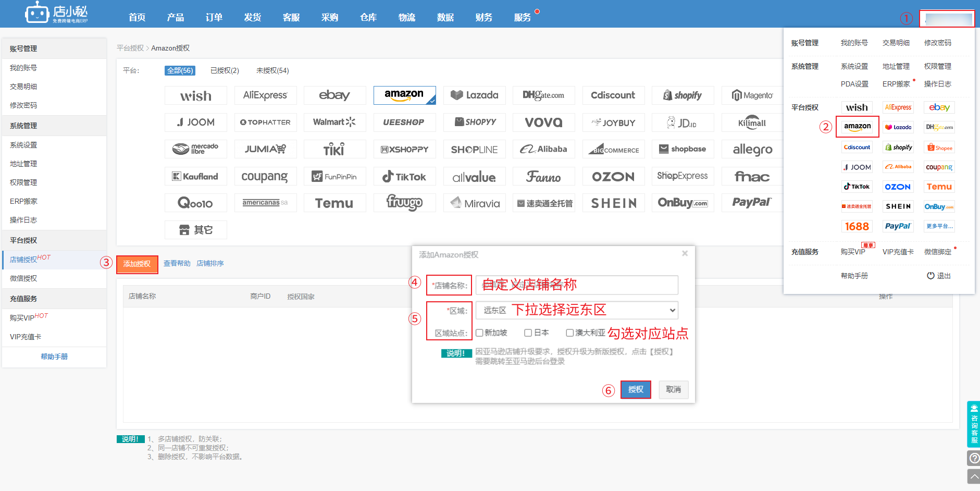Screen dimensions: 980x491
Task: Close the 添加Amazon授权 dialog
Action: tap(685, 253)
